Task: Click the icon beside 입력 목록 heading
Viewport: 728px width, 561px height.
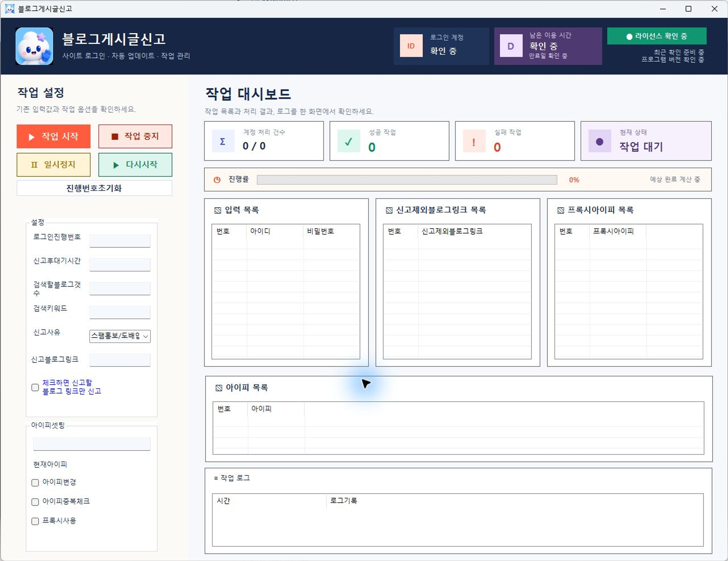Action: coord(218,210)
